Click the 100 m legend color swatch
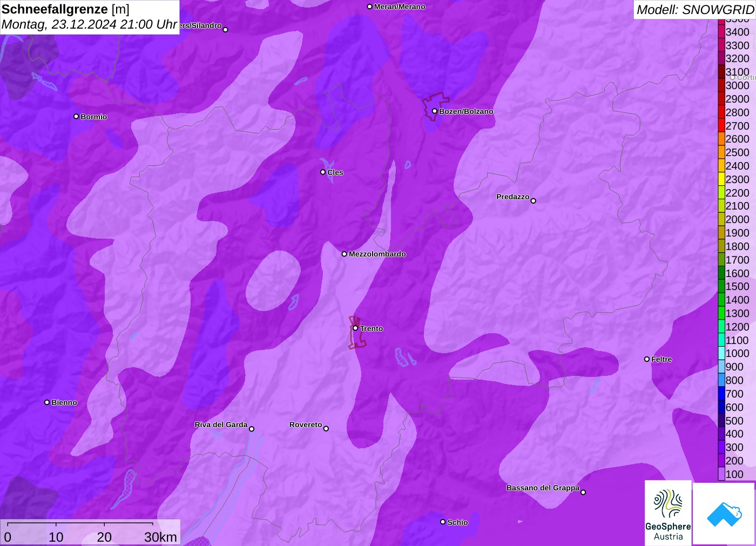The image size is (756, 546). 721,474
